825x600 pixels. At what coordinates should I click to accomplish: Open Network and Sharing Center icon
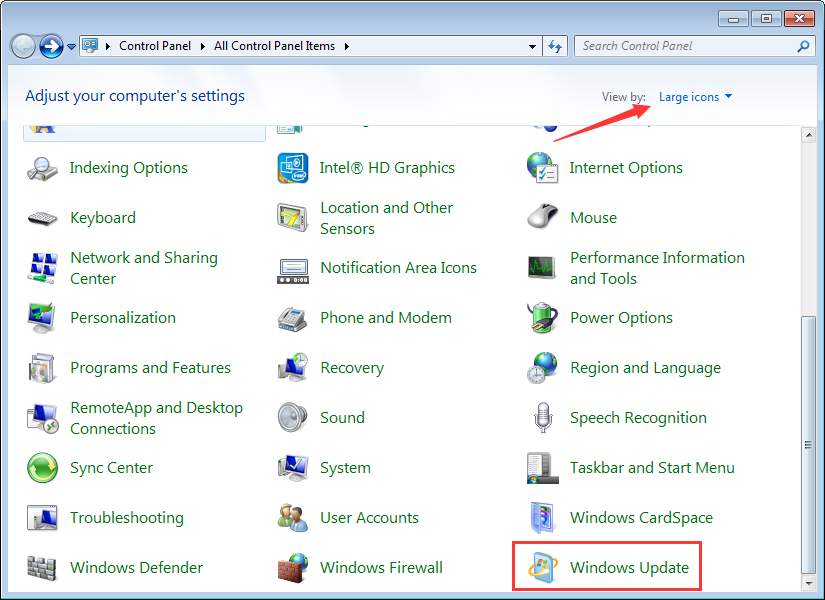(x=42, y=268)
